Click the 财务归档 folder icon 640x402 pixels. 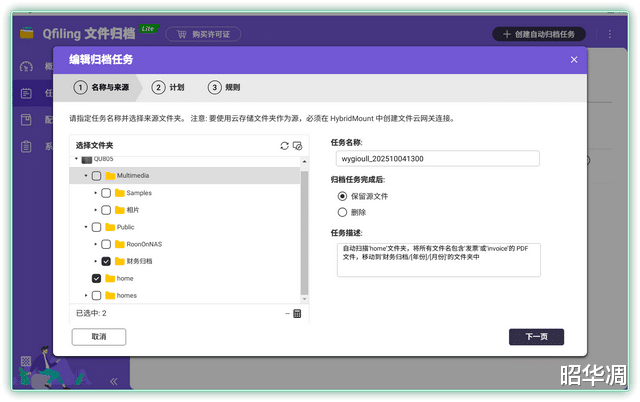coord(120,261)
